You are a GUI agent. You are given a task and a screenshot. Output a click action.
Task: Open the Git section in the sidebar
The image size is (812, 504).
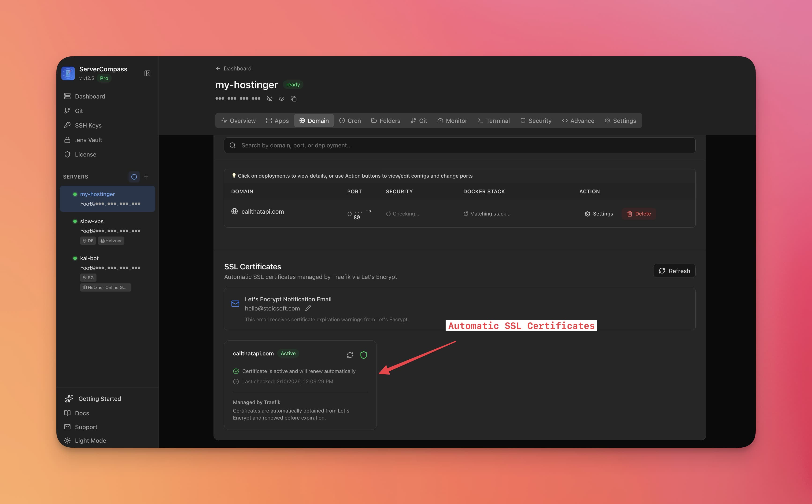(78, 111)
